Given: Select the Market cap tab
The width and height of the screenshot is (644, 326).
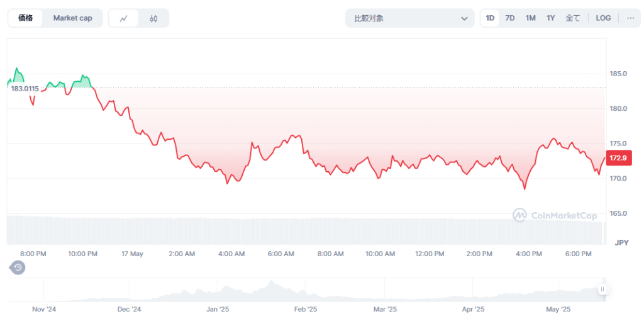Looking at the screenshot, I should tap(72, 18).
